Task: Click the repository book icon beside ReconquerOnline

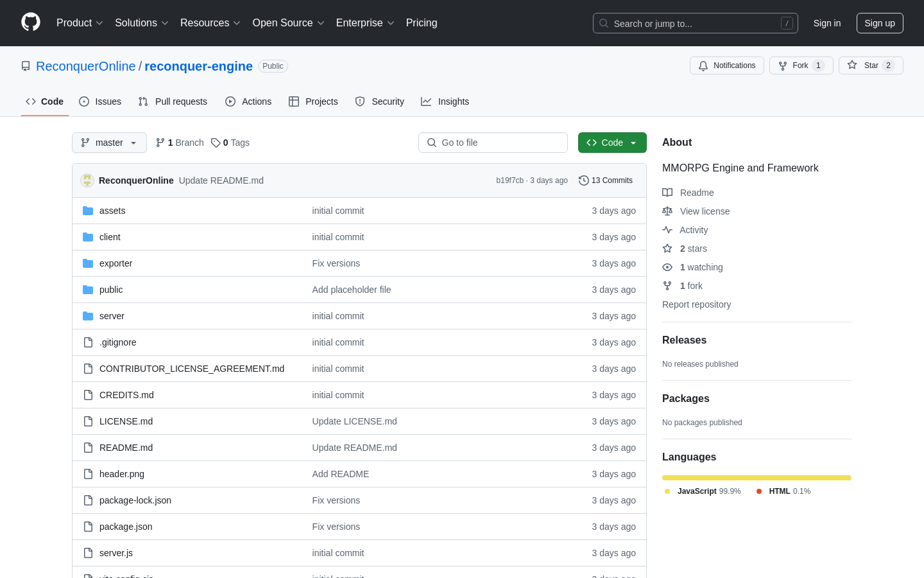Action: 26,66
